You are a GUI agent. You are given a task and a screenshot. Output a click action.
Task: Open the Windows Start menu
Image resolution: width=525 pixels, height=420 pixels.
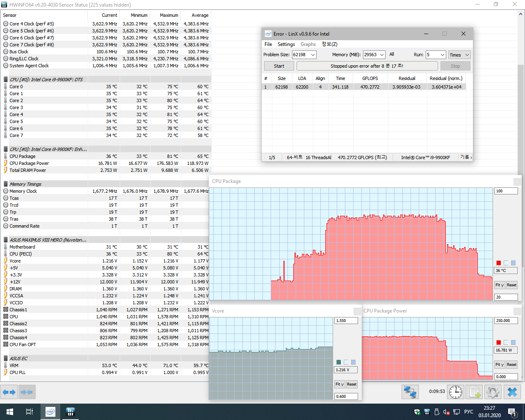(x=10, y=412)
